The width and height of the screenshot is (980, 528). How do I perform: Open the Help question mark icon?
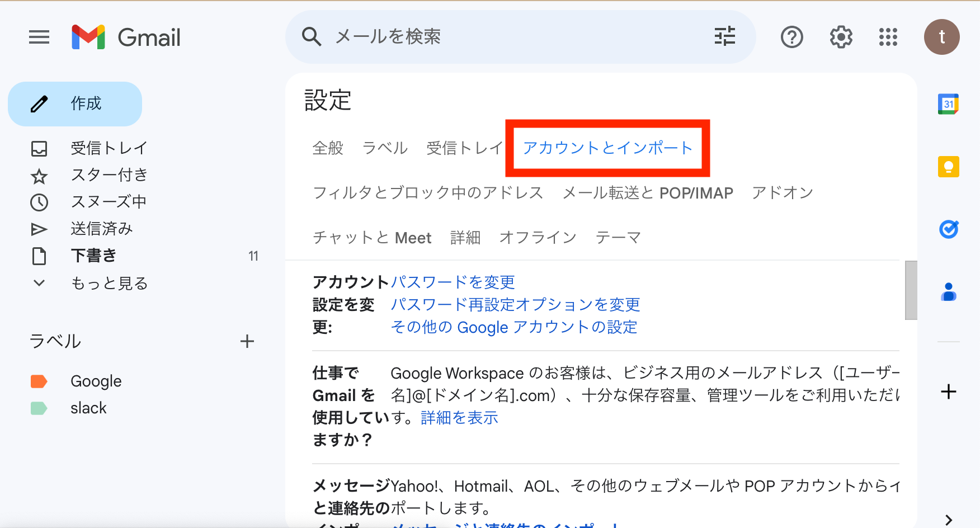[792, 37]
